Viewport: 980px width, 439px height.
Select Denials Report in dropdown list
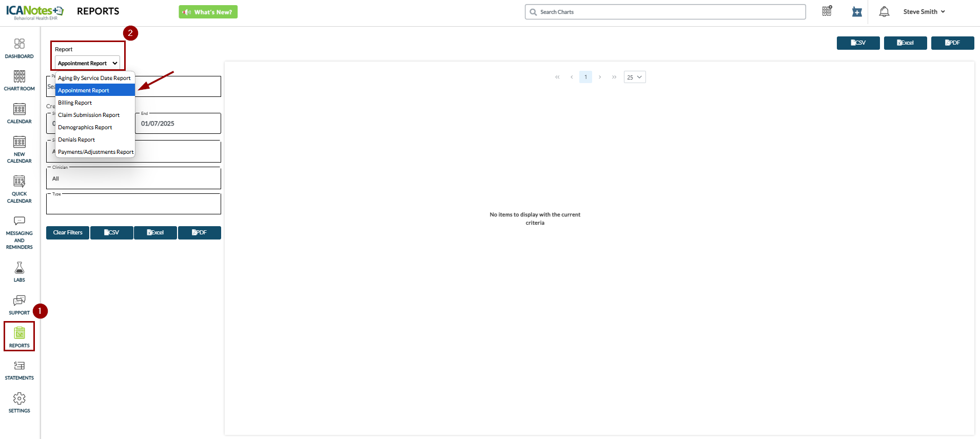click(x=76, y=139)
